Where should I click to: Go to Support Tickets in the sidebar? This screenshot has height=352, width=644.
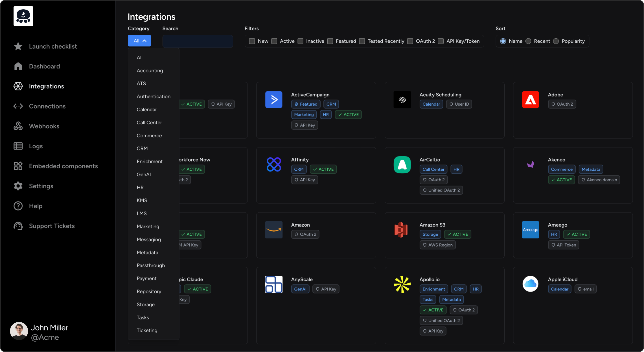[x=18, y=226]
